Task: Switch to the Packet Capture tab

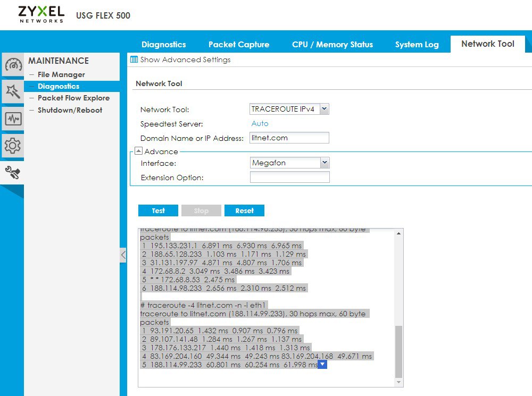Action: (x=239, y=45)
